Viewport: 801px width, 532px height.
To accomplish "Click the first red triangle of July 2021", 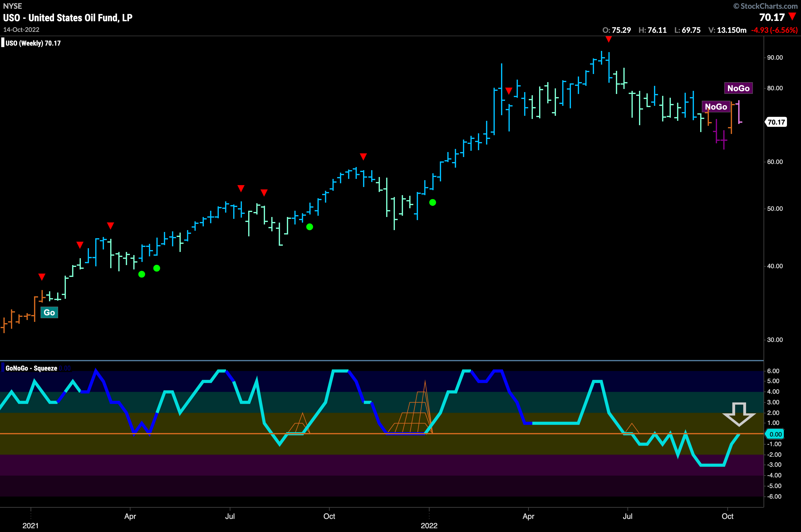I will (241, 189).
